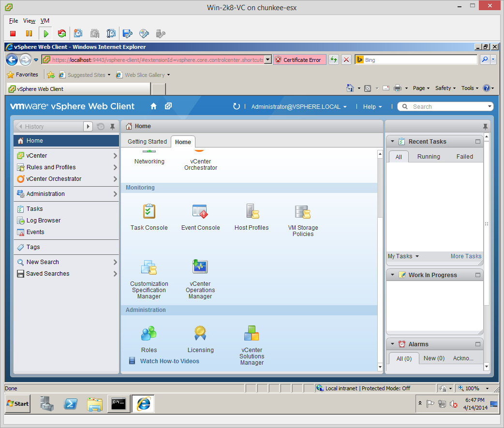Screen dimensions: 504x428
Task: Click the More Tasks link
Action: click(x=466, y=256)
